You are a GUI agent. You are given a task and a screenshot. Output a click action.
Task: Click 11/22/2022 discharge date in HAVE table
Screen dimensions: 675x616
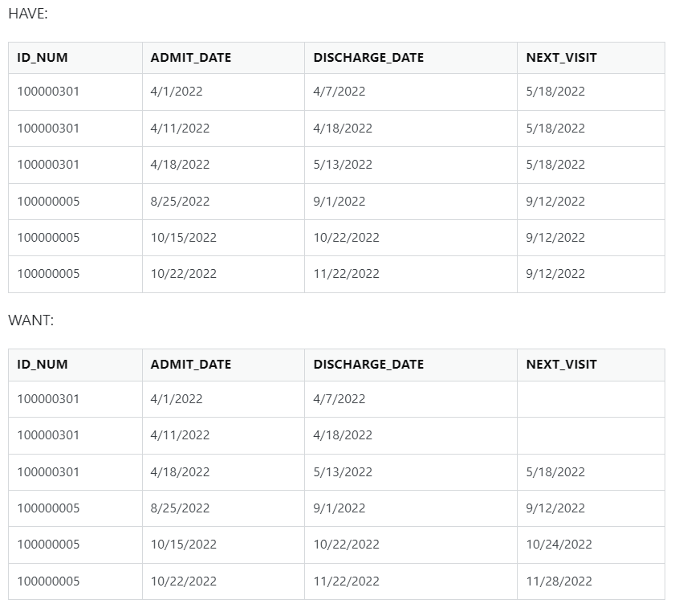click(x=346, y=274)
